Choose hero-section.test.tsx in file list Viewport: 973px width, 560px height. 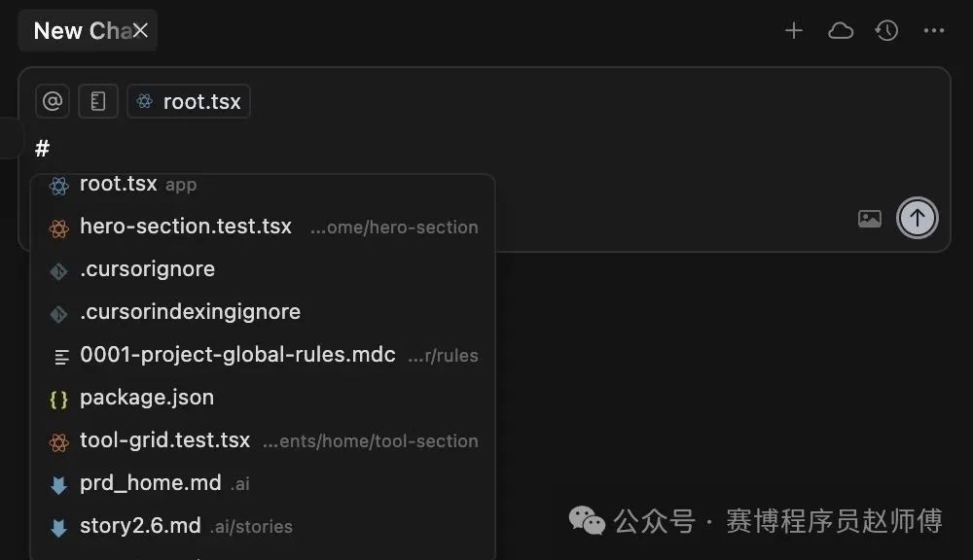(x=263, y=227)
